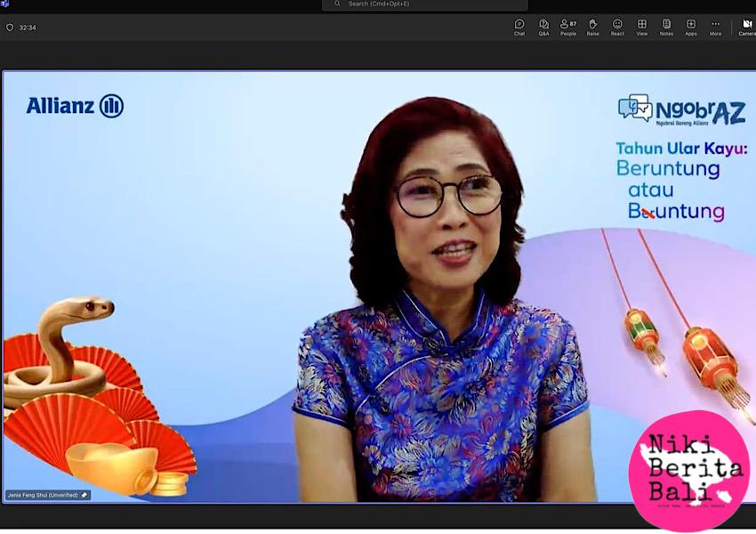Show the People participants list
The width and height of the screenshot is (756, 534).
coord(567,27)
